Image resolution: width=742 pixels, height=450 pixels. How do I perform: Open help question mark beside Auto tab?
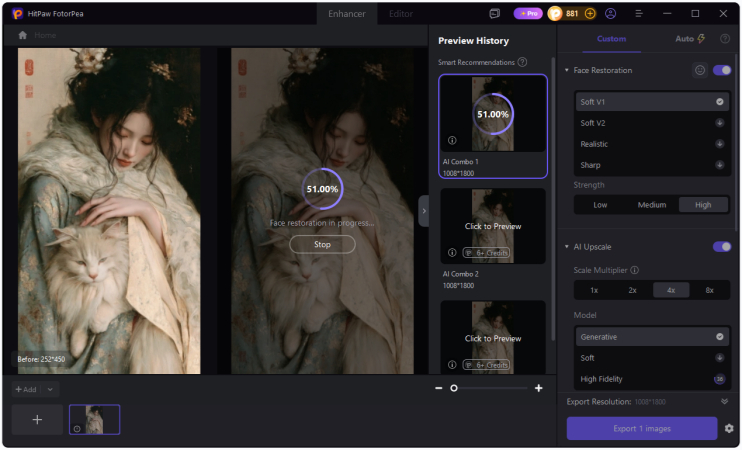pyautogui.click(x=724, y=39)
